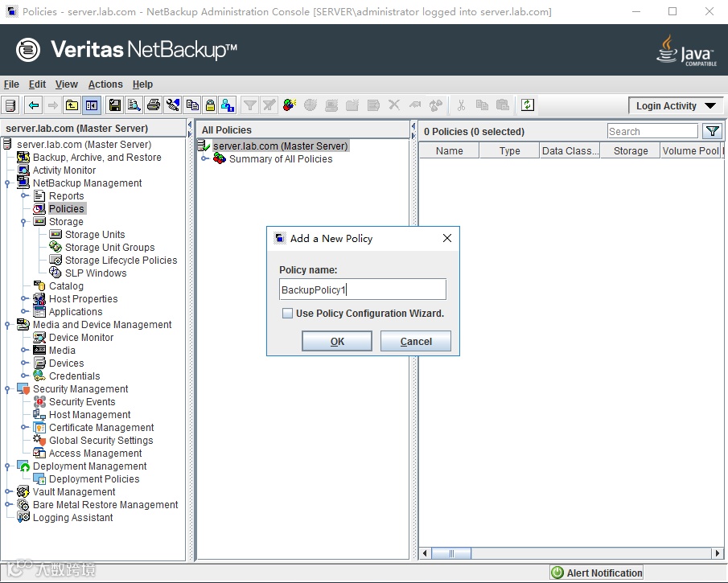Open the View menu

pyautogui.click(x=67, y=84)
